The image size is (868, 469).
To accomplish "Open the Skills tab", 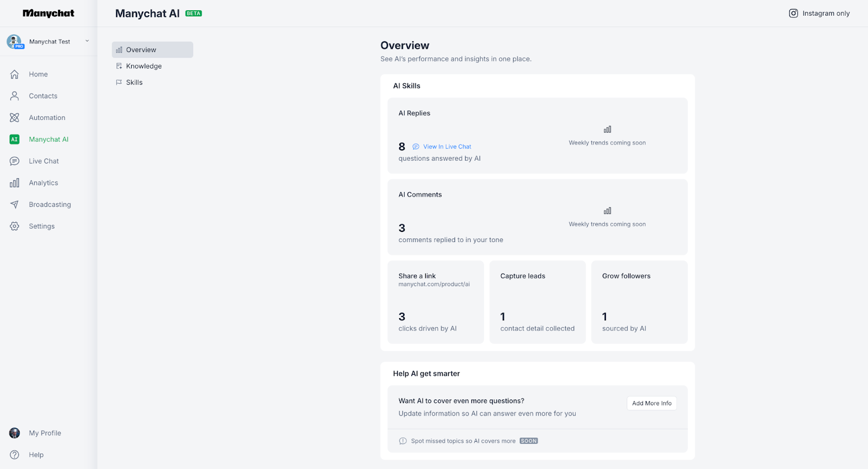I will point(134,83).
